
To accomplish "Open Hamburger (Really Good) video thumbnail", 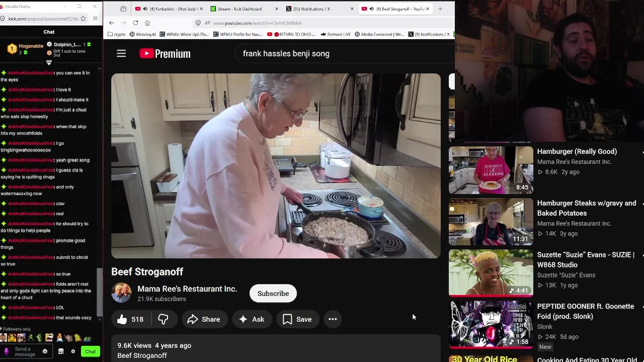I will tap(491, 170).
